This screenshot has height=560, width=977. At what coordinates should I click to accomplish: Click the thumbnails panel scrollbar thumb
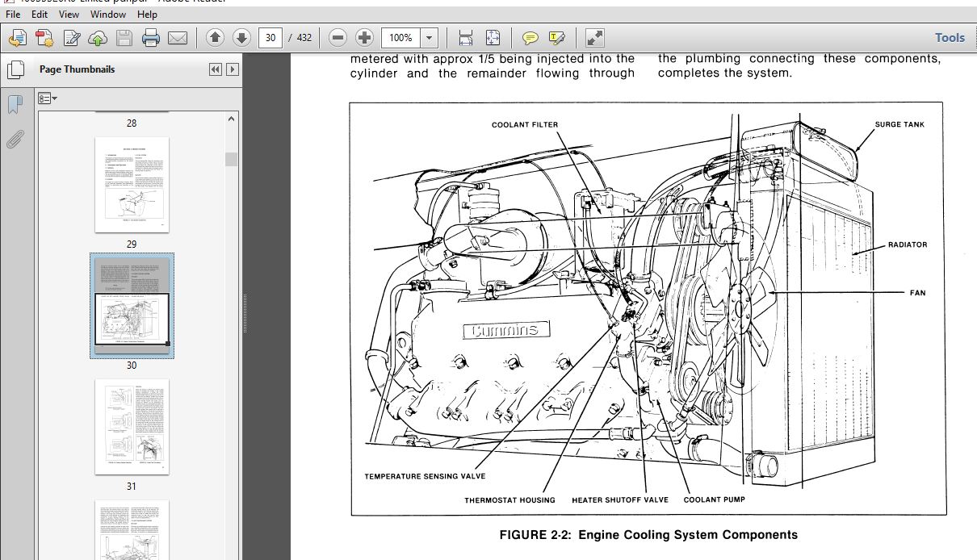233,159
